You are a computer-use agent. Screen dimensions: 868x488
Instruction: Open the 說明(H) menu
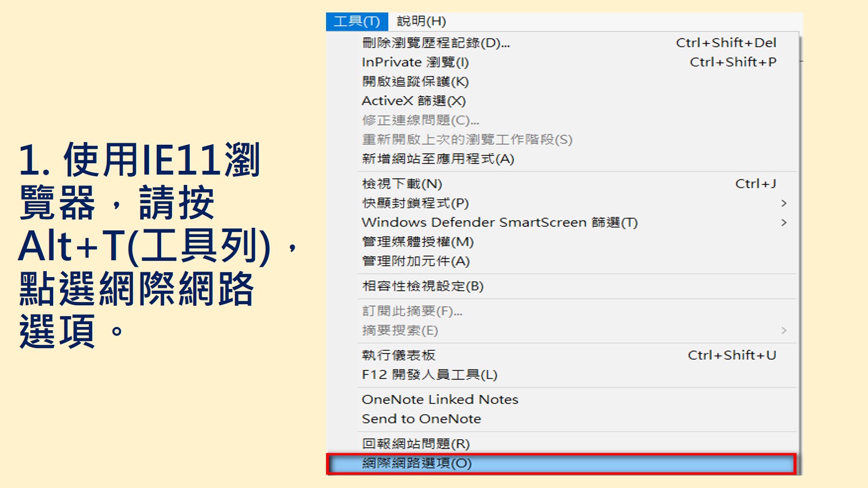tap(421, 22)
